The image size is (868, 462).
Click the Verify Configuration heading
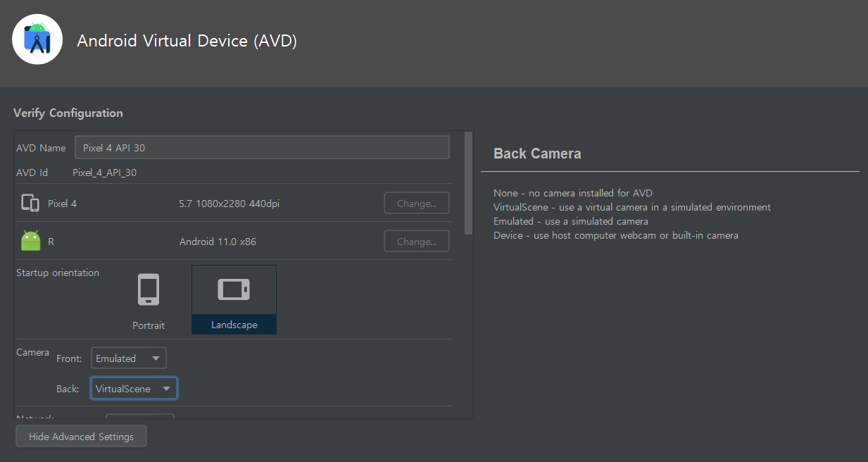coord(68,113)
